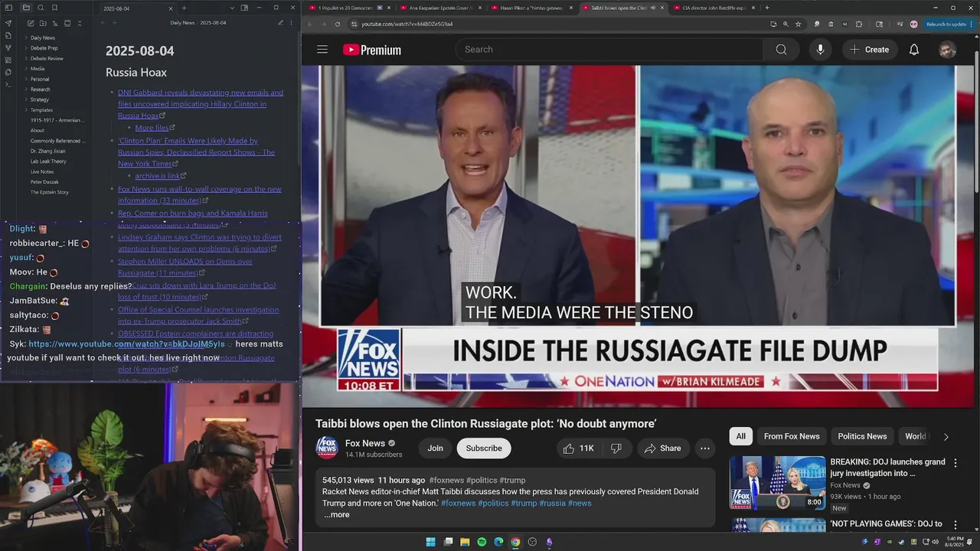Expand the Research folder

[x=40, y=90]
